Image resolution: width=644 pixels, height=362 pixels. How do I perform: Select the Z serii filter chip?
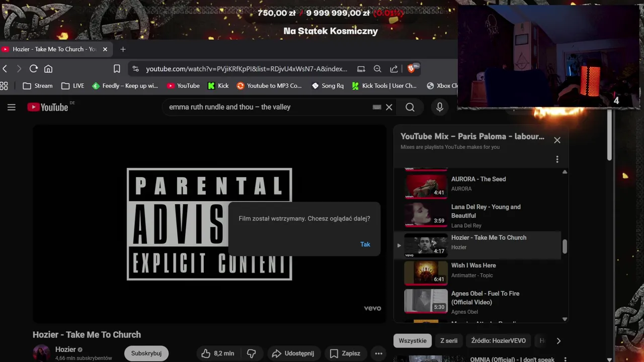click(x=449, y=341)
